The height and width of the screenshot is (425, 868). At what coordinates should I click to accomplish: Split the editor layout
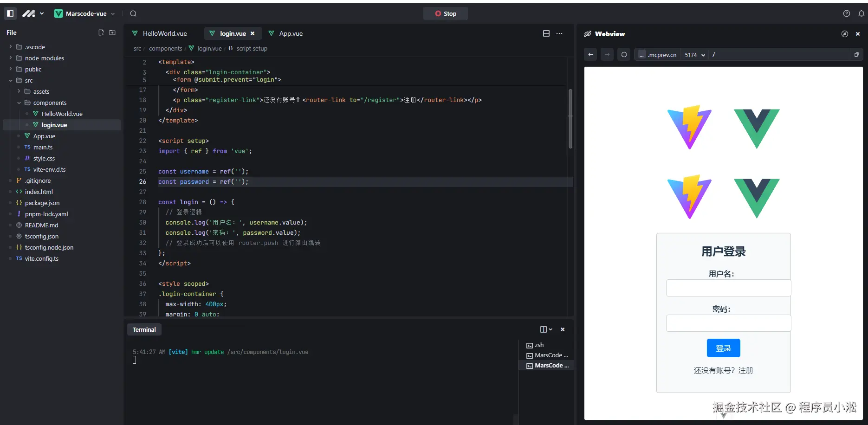(546, 33)
